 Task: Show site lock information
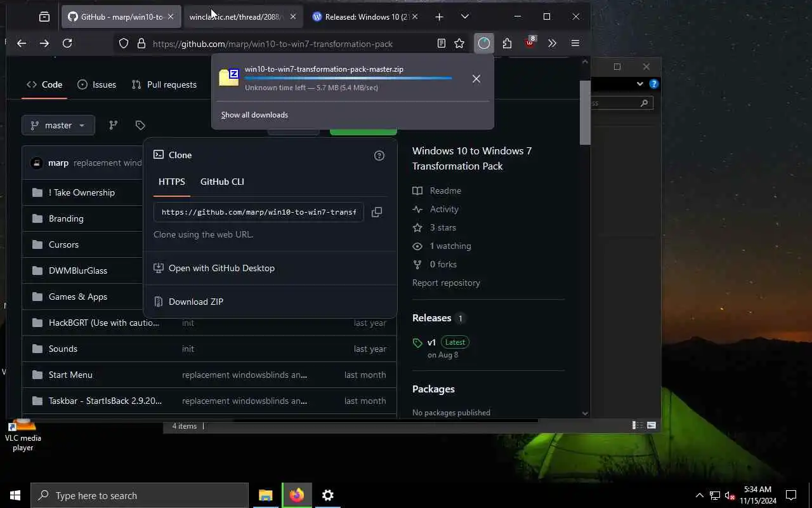pyautogui.click(x=141, y=44)
